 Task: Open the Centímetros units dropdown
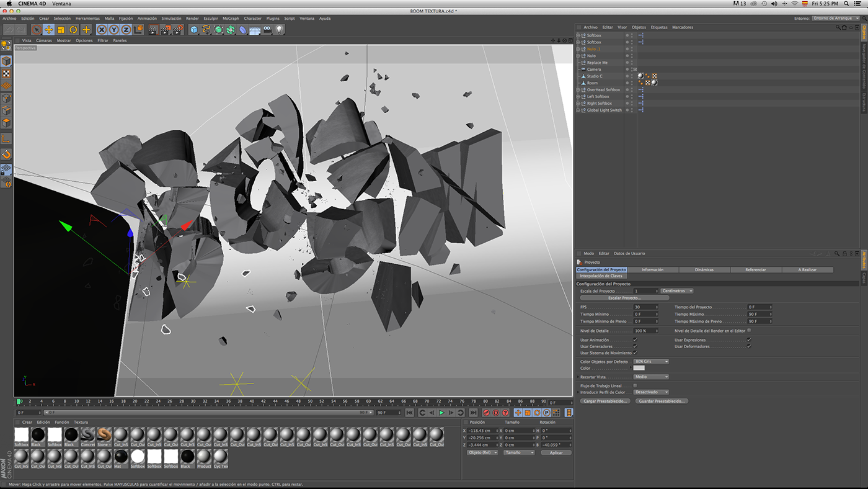(x=677, y=291)
